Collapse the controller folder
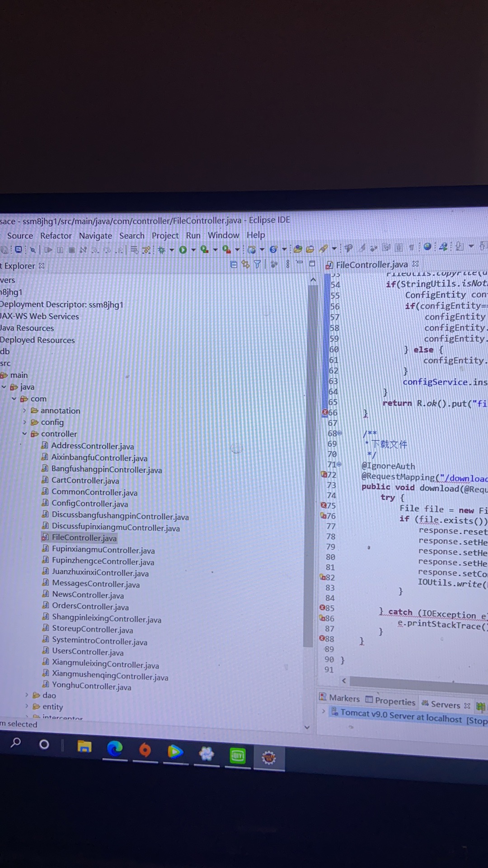The image size is (488, 868). point(24,434)
